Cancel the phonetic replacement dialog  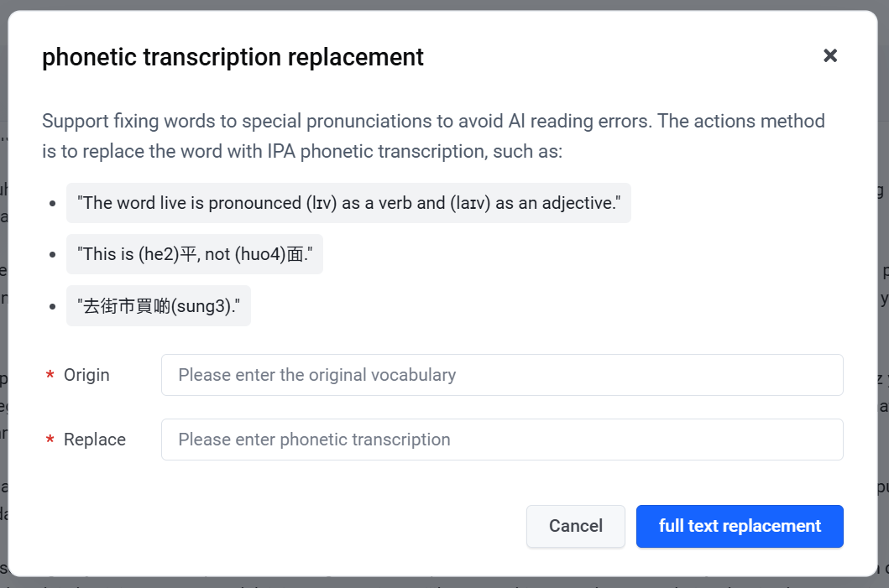(576, 526)
